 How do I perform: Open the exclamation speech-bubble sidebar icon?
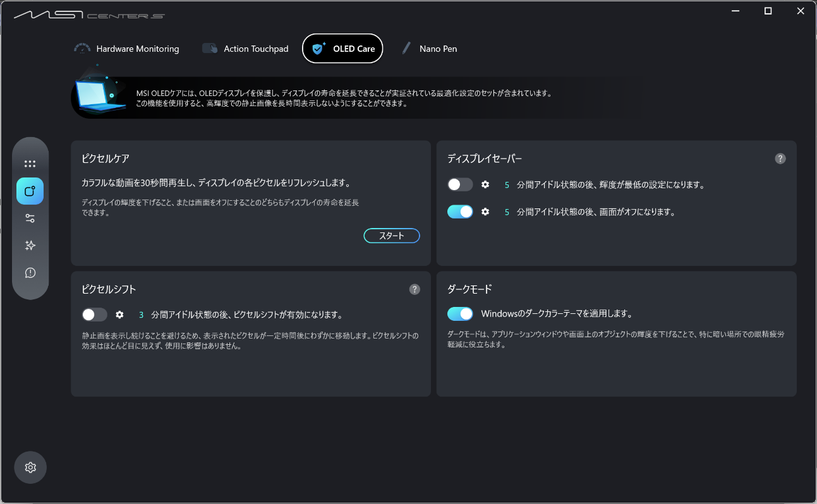pos(30,273)
